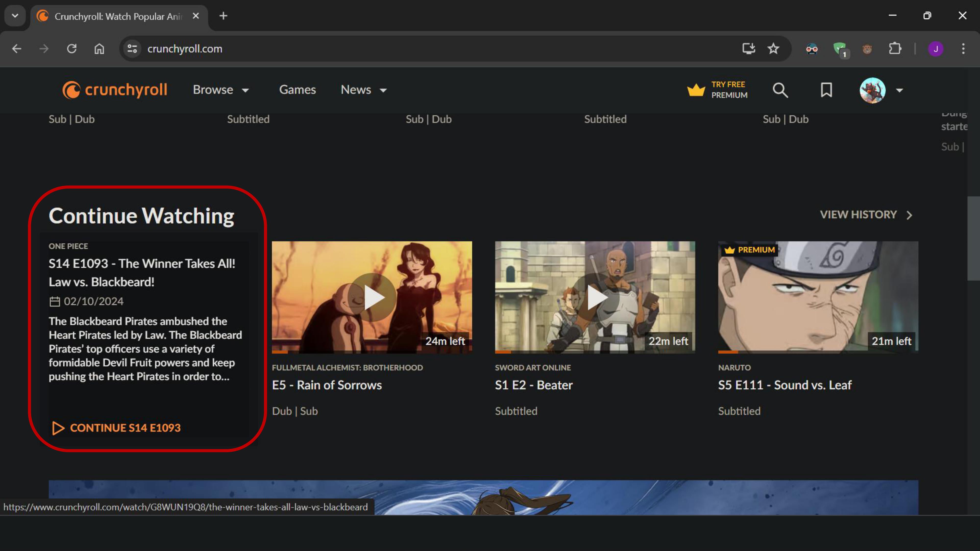Viewport: 980px width, 551px height.
Task: Click the Crunchyroll logo
Action: coord(114,90)
